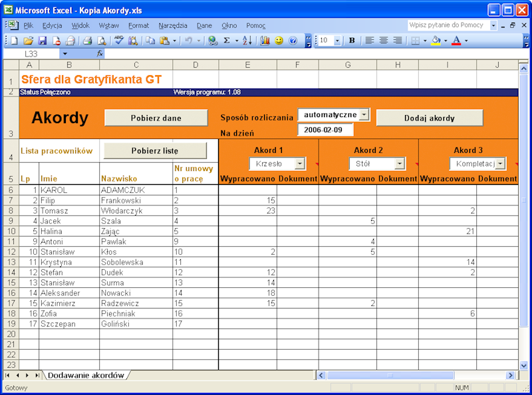
Task: Click the AutoSum sigma icon
Action: pyautogui.click(x=227, y=41)
